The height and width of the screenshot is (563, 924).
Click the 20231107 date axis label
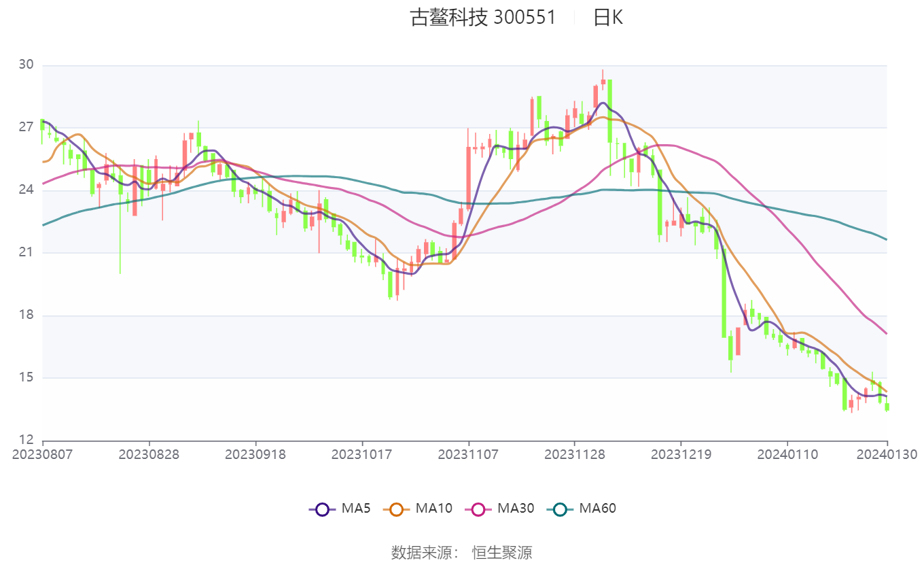pyautogui.click(x=468, y=454)
